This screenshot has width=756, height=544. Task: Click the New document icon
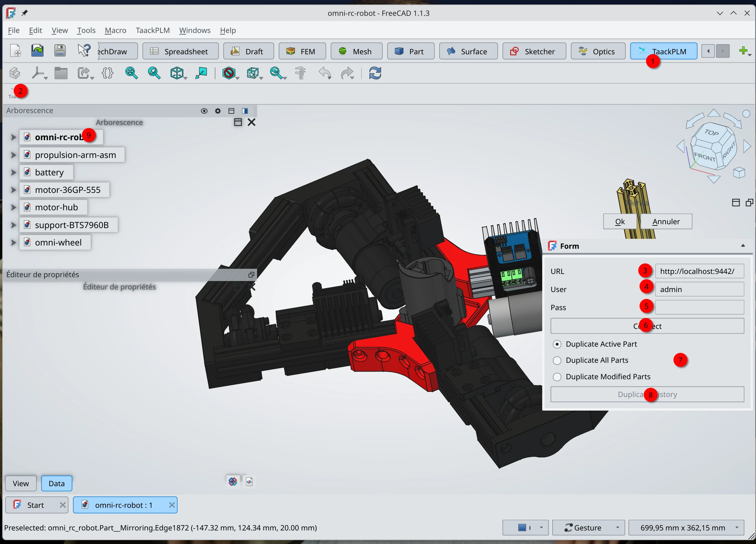point(16,51)
